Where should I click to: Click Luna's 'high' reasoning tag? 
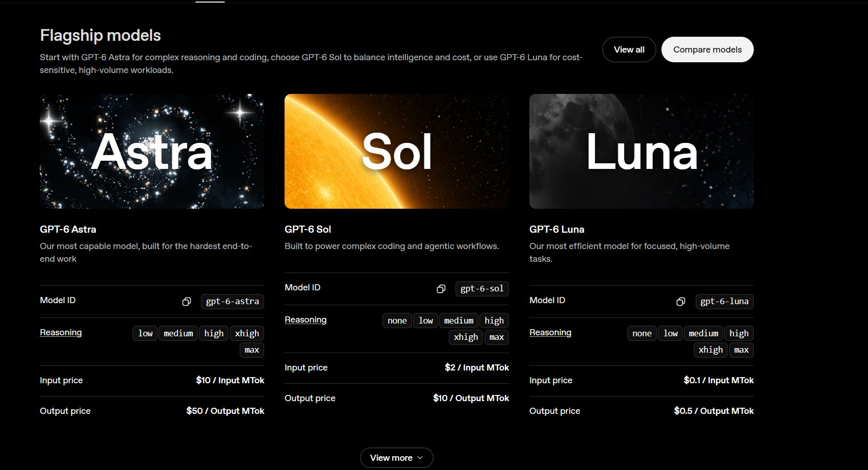(739, 333)
